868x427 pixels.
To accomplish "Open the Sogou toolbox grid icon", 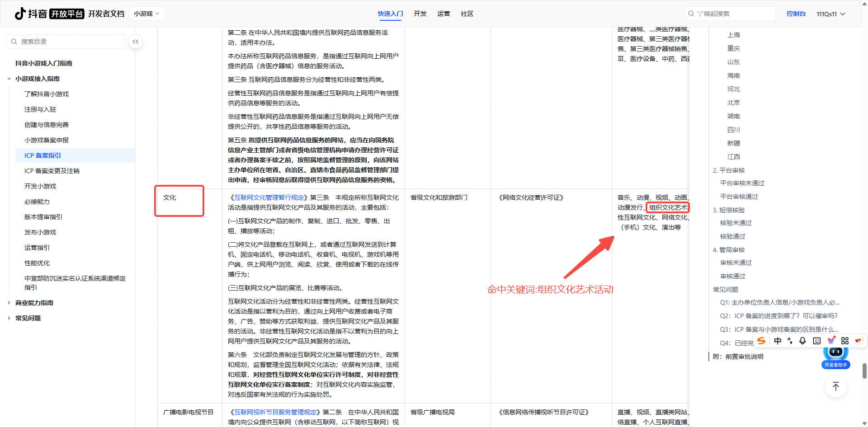I will click(x=845, y=341).
